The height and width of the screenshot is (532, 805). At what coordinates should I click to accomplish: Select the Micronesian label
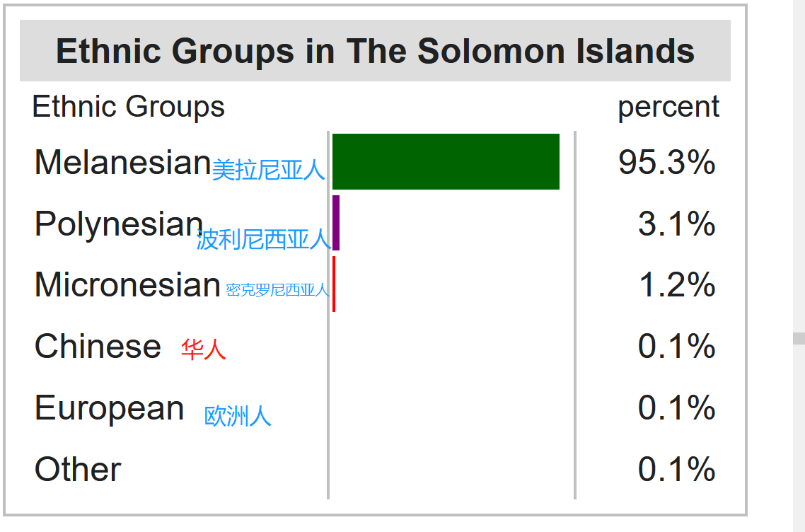(127, 284)
